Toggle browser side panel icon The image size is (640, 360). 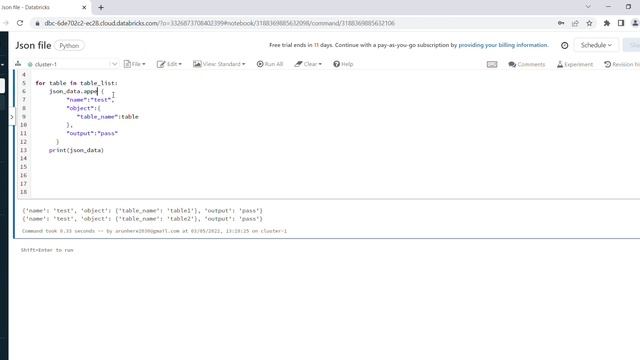click(x=621, y=23)
